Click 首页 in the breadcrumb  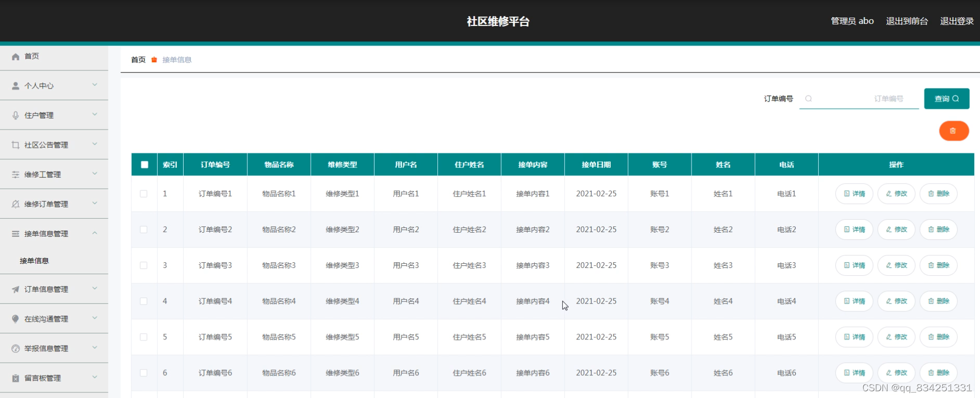coord(139,60)
